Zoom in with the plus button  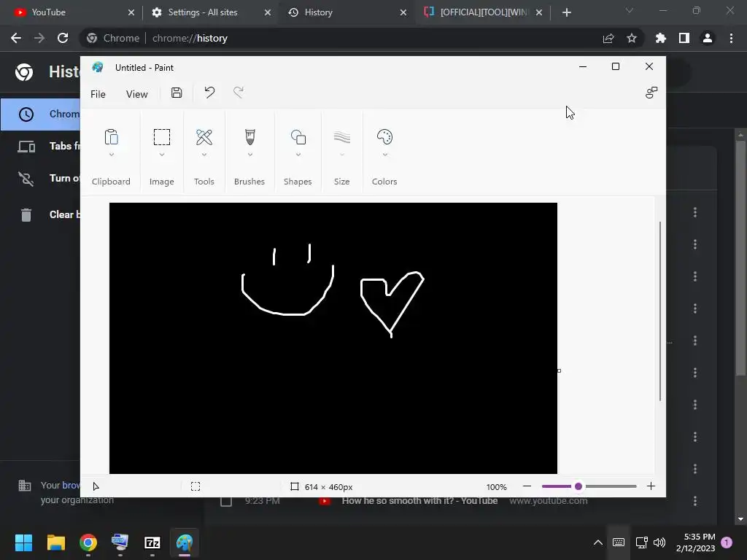point(651,486)
